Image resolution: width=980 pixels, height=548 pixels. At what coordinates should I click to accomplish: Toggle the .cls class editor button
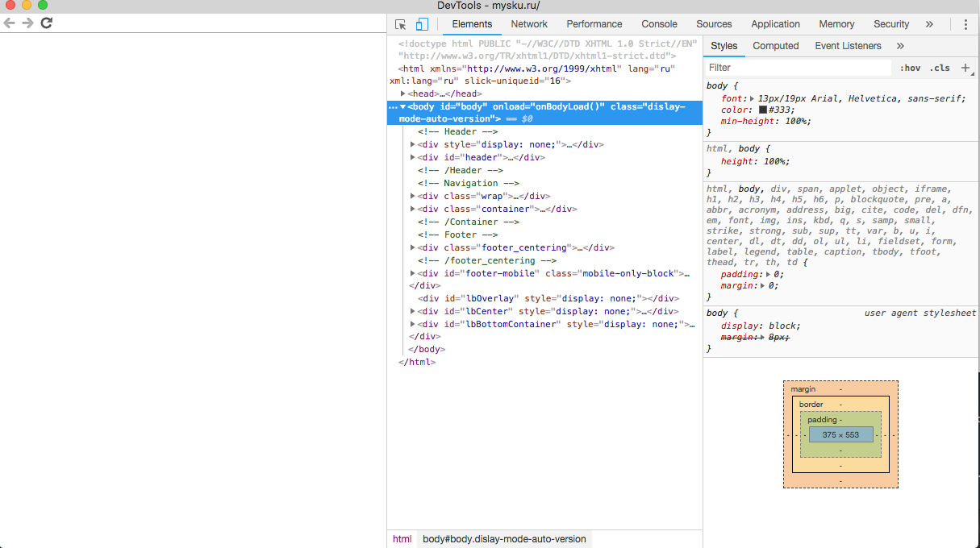pos(940,68)
